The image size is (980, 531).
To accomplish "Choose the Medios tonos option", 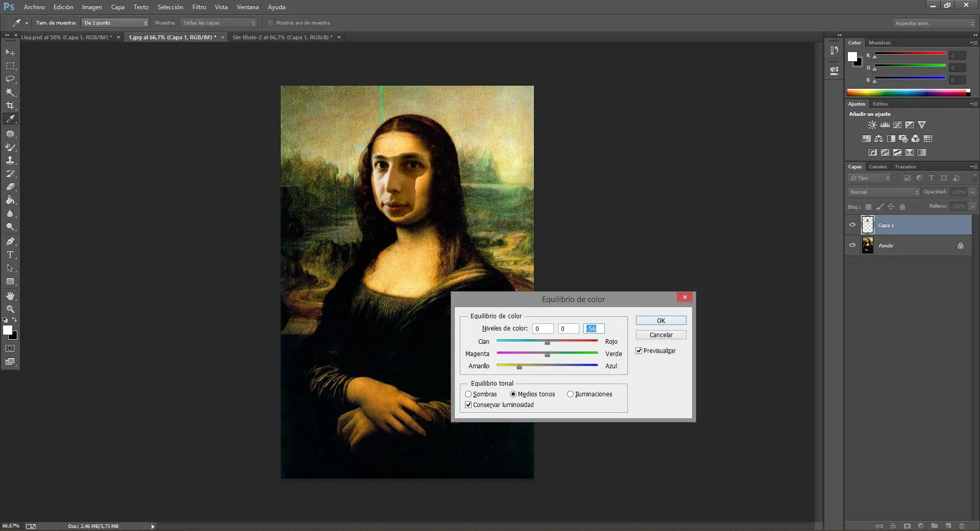I will tap(513, 394).
